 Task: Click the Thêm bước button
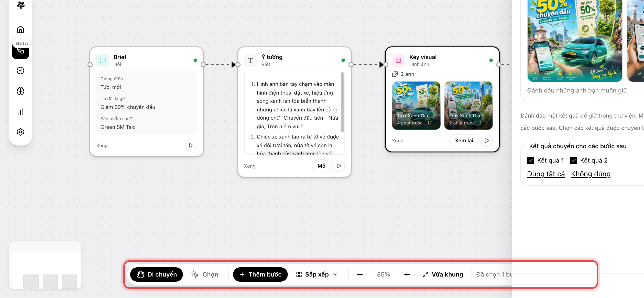pyautogui.click(x=260, y=274)
